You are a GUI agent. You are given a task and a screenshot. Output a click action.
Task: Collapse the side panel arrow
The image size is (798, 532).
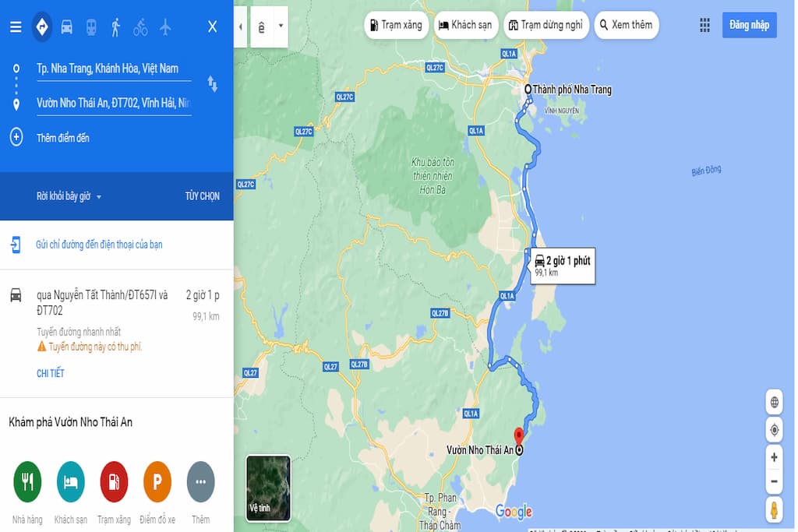240,27
